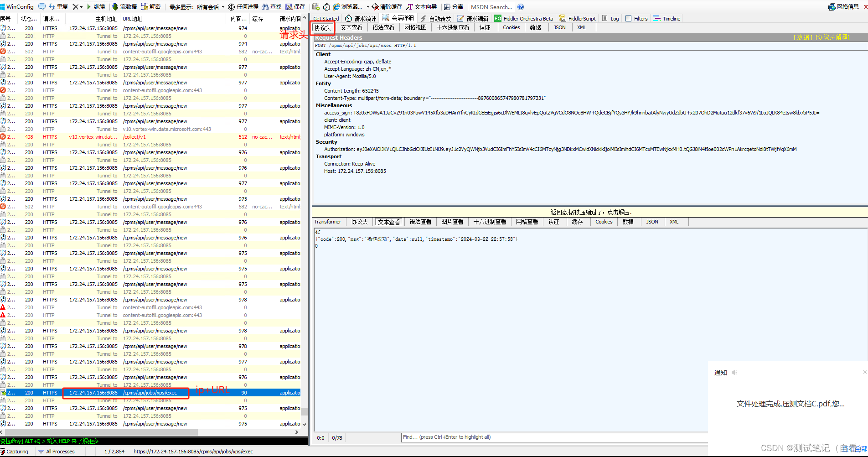868x457 pixels.
Task: Open WinConfig from the toolbar
Action: click(17, 7)
